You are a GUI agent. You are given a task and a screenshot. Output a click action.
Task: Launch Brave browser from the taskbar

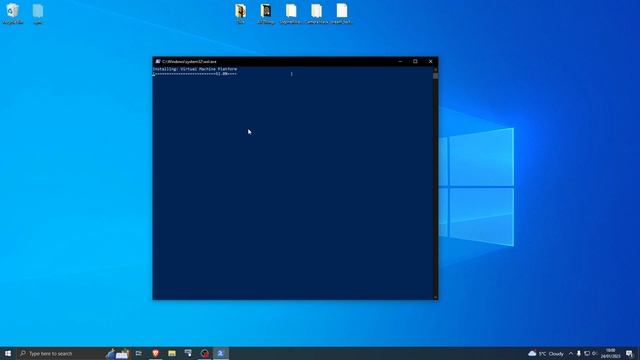156,353
